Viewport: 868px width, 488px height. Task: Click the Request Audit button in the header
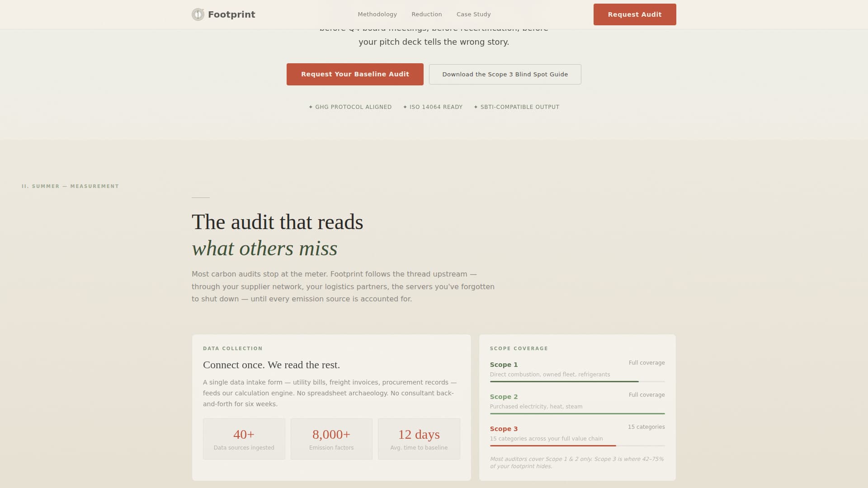tap(635, 14)
